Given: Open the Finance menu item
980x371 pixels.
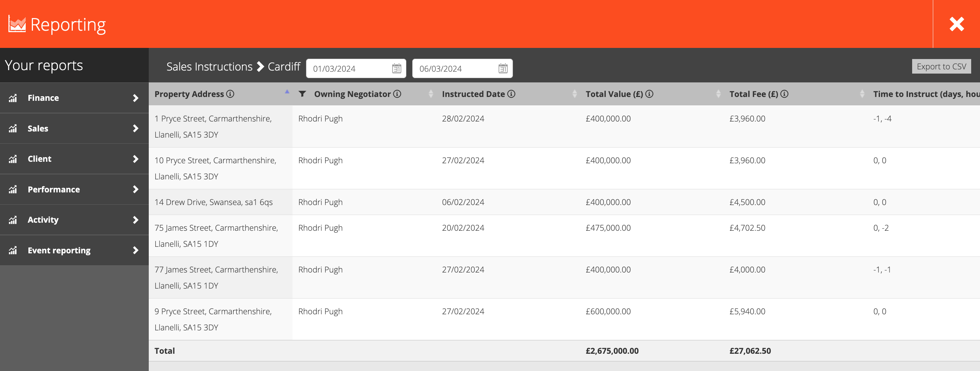Looking at the screenshot, I should coord(74,98).
